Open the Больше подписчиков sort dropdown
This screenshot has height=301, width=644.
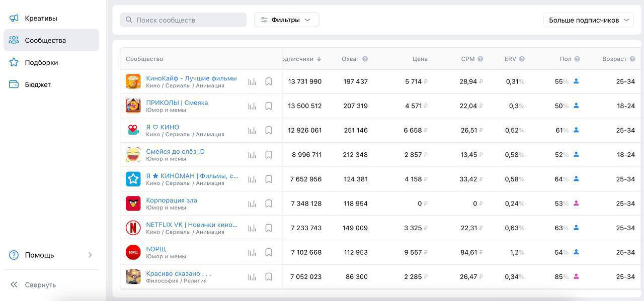pyautogui.click(x=588, y=20)
